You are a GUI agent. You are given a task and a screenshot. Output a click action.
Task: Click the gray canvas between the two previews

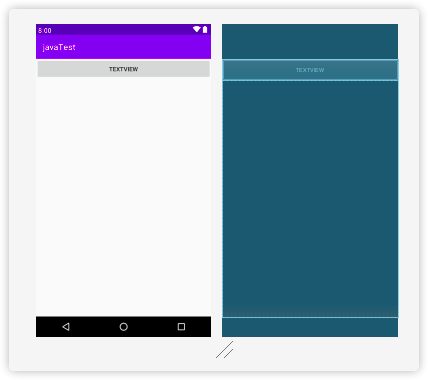(217, 180)
